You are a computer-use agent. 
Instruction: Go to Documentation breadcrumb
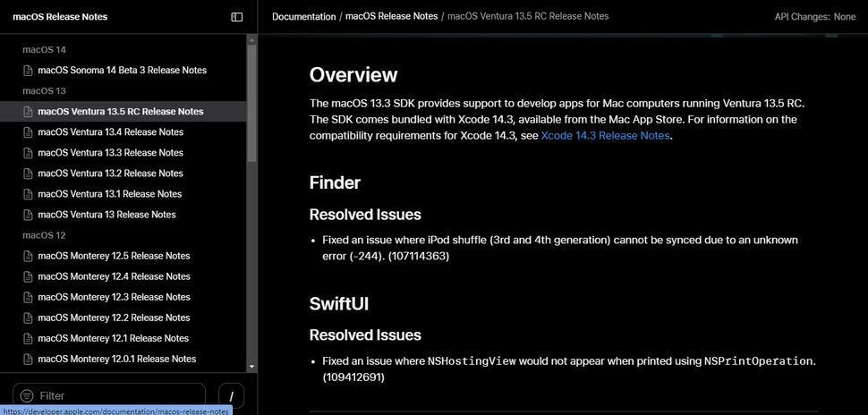pyautogui.click(x=303, y=17)
